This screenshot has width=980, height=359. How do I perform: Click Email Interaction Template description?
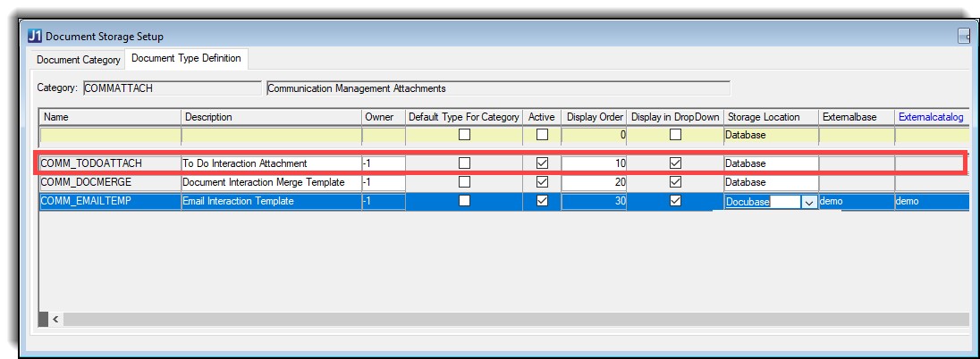pos(271,201)
